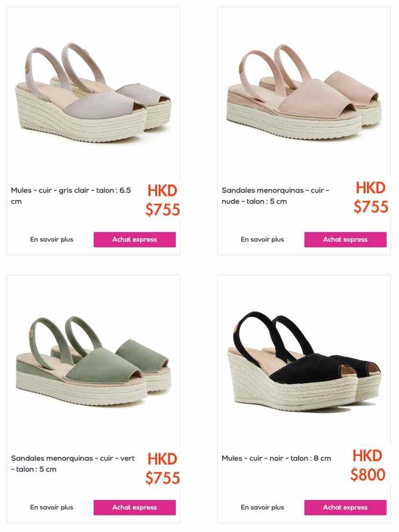
Task: Open the black mules product image
Action: [x=304, y=361]
